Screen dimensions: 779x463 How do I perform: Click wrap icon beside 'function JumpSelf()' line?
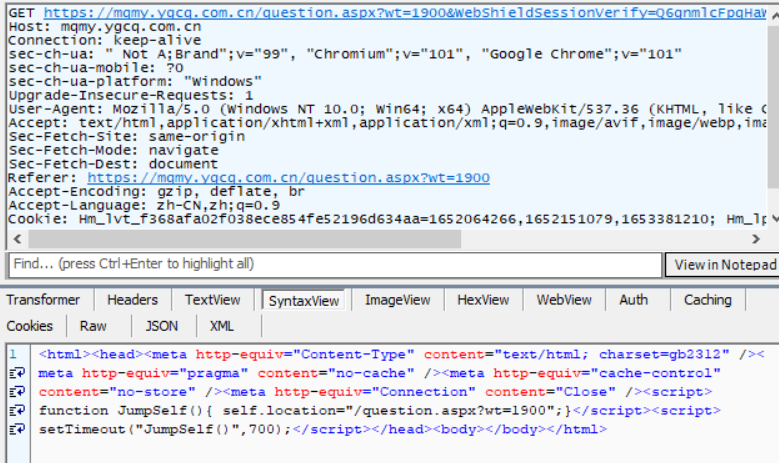coord(17,410)
